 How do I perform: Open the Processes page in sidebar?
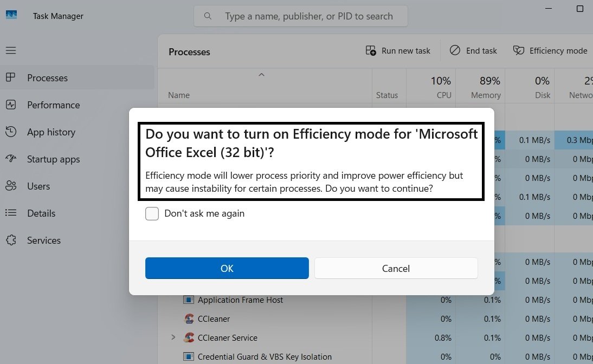click(x=77, y=77)
